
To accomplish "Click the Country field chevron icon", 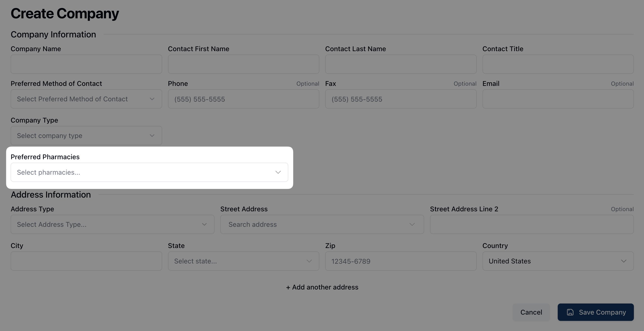I will [x=624, y=261].
